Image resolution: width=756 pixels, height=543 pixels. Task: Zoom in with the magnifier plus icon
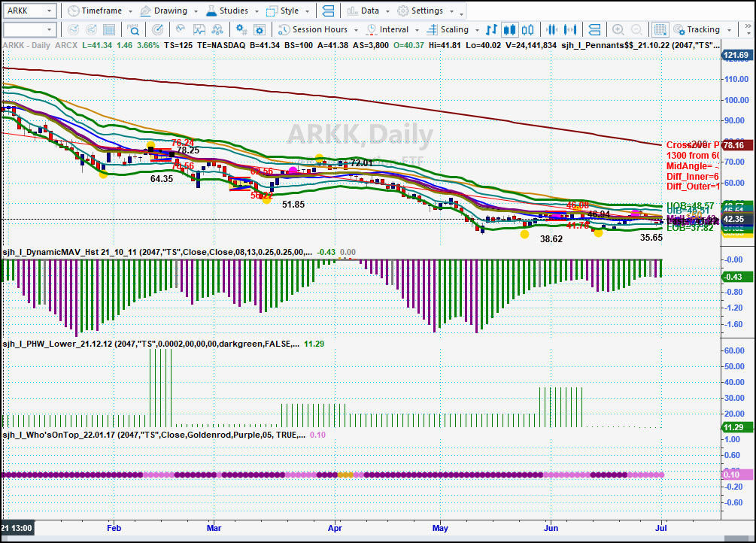point(618,30)
